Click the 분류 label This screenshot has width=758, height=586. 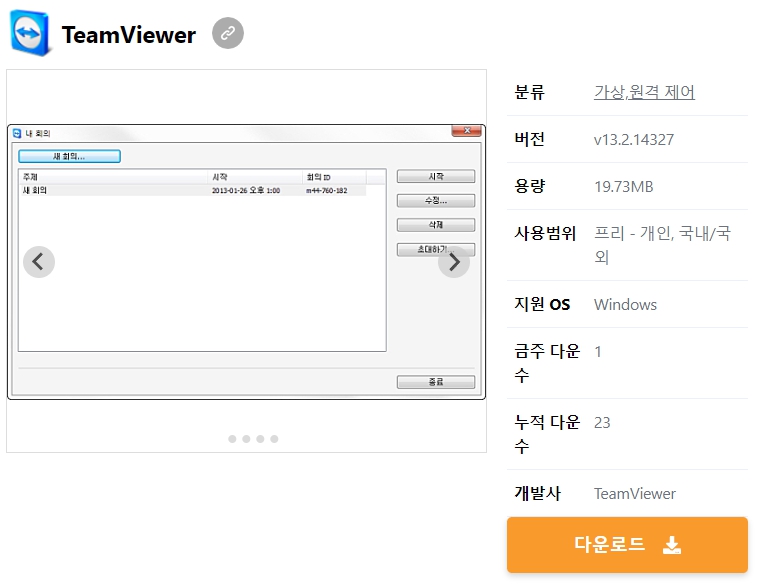(530, 92)
